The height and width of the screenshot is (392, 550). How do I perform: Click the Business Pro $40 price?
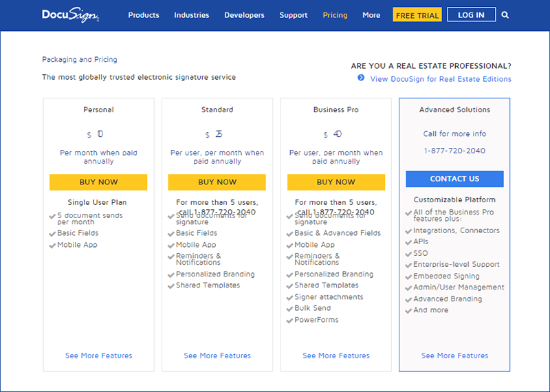333,134
